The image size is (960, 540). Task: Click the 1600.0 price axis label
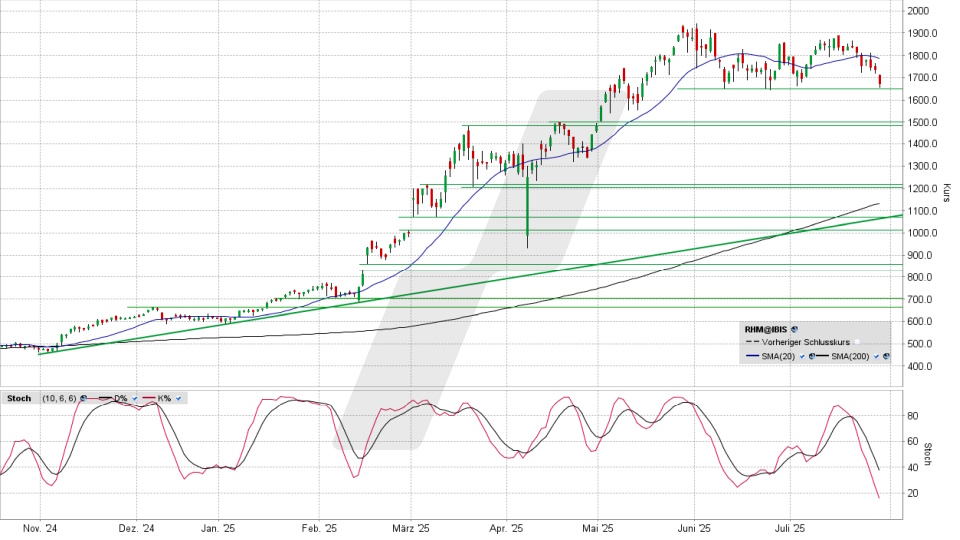click(922, 100)
